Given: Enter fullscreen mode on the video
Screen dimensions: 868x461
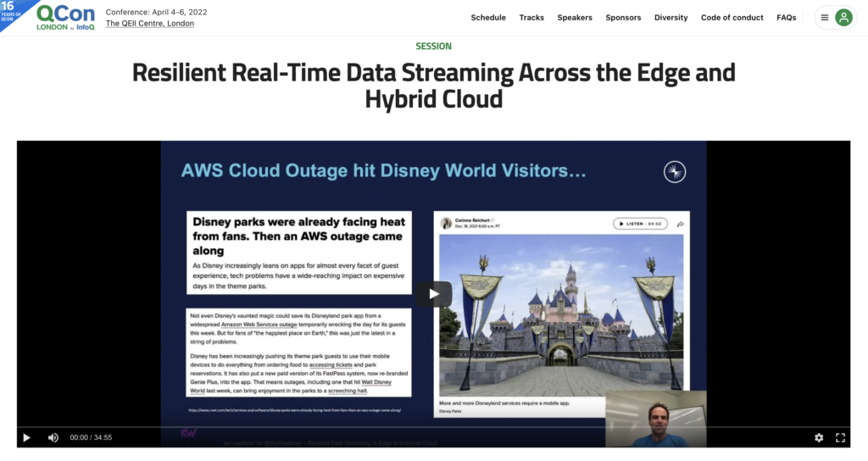Looking at the screenshot, I should (x=840, y=438).
